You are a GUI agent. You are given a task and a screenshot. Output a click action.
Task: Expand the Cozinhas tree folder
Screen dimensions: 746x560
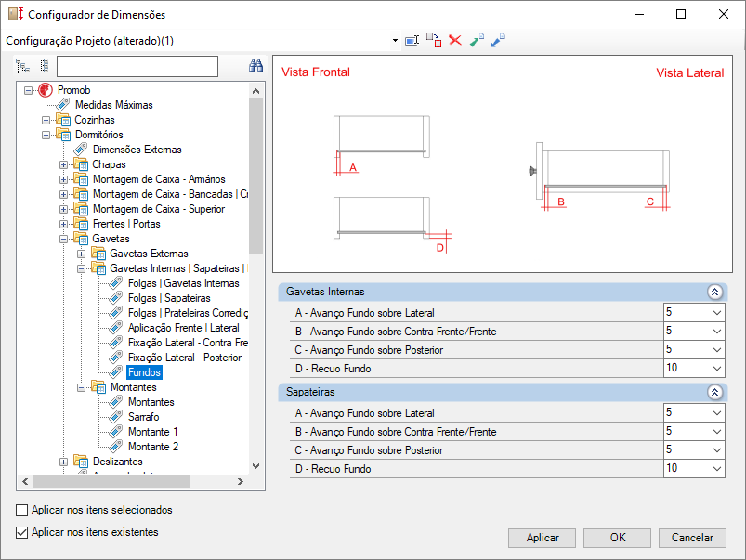pos(46,120)
